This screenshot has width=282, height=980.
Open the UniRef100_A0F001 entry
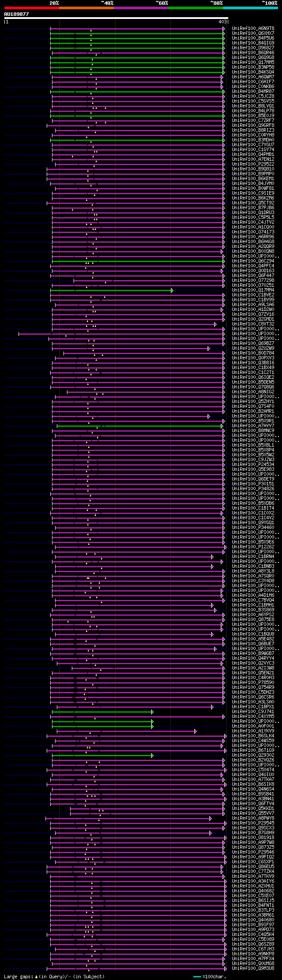[x=253, y=726]
